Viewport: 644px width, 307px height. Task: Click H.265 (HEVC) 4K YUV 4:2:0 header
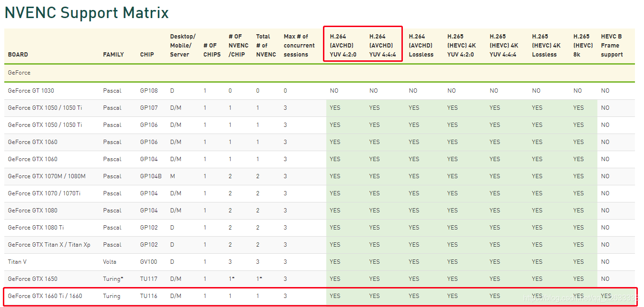461,46
